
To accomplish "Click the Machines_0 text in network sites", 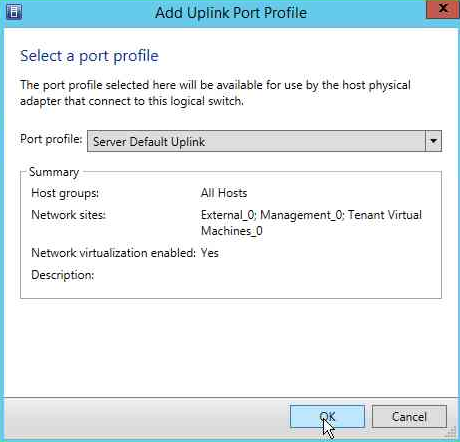I will click(232, 231).
